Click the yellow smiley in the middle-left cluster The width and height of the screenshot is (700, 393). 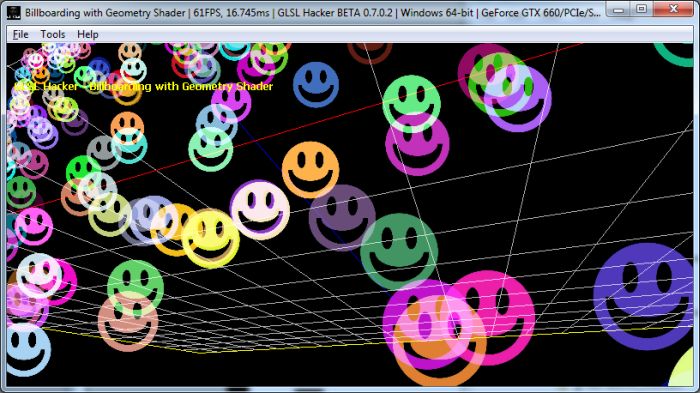(210, 238)
